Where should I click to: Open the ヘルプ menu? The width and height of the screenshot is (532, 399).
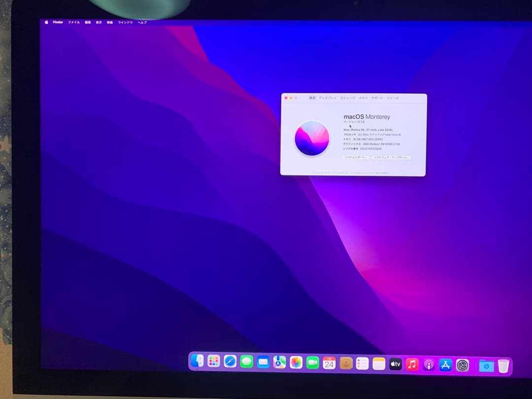(143, 23)
